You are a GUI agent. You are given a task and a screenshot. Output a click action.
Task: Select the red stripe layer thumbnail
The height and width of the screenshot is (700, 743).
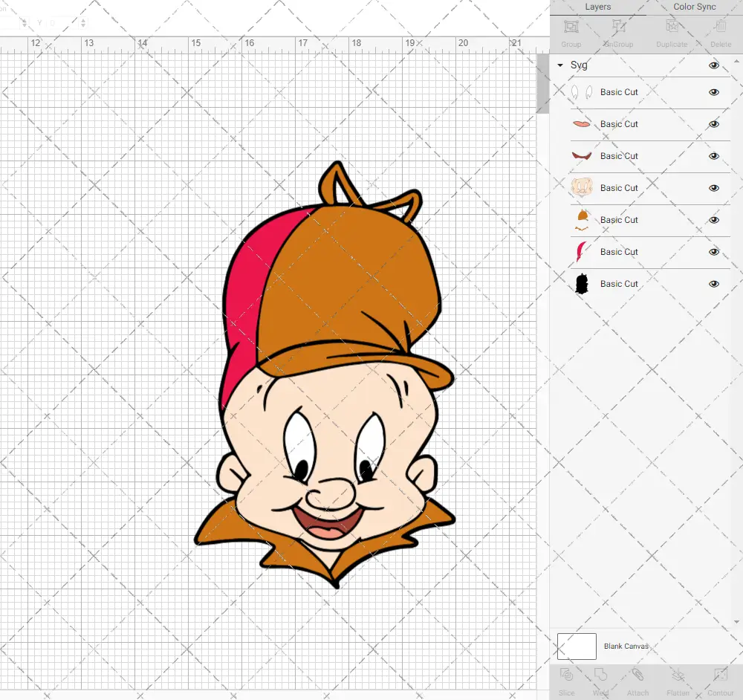(581, 252)
